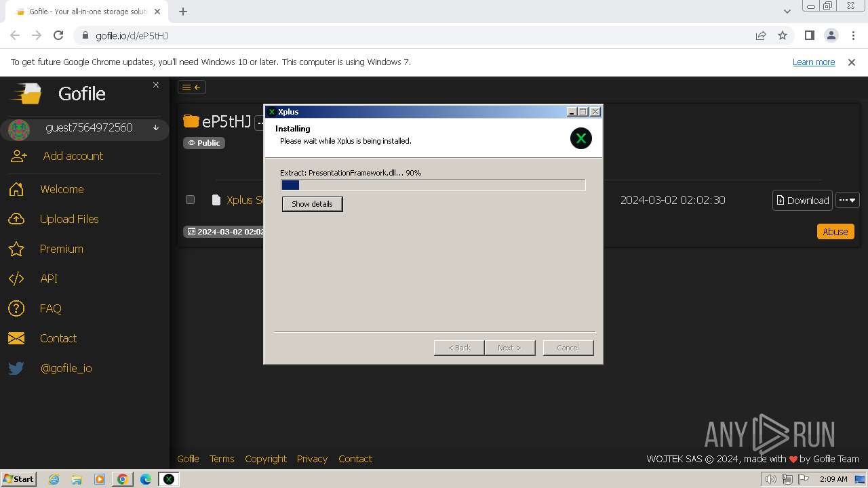868x488 pixels.
Task: Download the Xplus file
Action: point(802,200)
